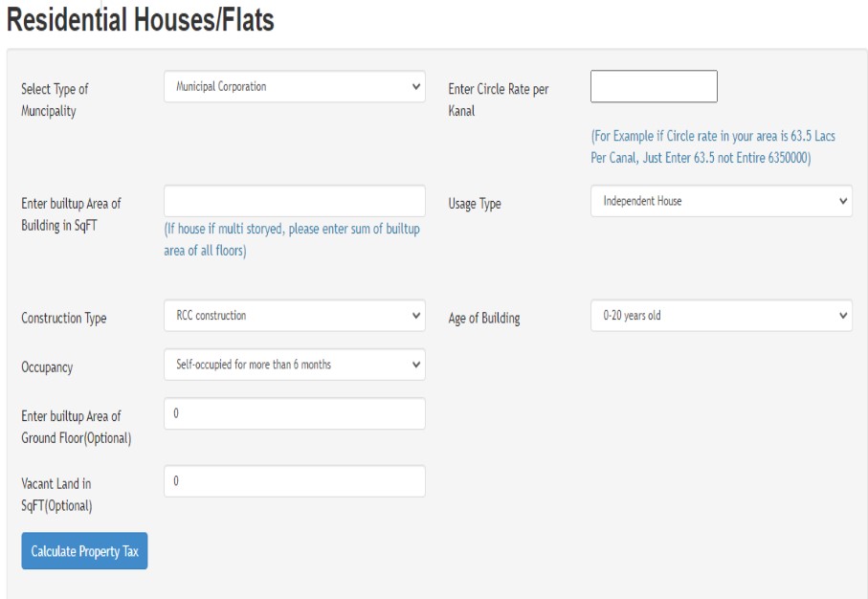Expand the Age of Building dropdown

pos(721,316)
